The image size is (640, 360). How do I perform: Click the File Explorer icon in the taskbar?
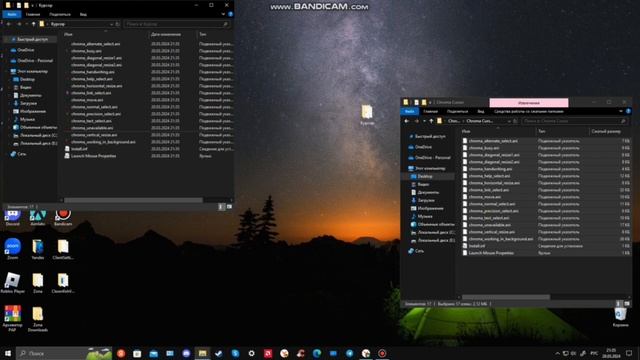[x=202, y=353]
